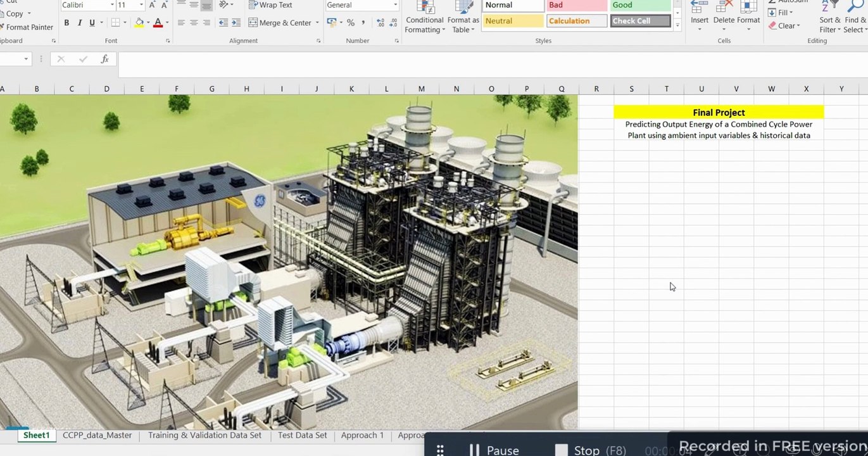Viewport: 868px width, 456px height.
Task: Apply the Bad cell style
Action: [577, 5]
